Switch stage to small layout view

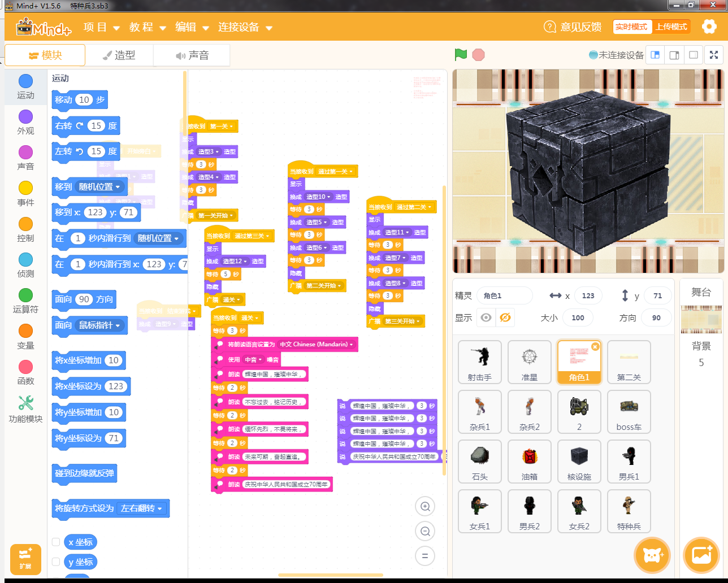pos(655,55)
